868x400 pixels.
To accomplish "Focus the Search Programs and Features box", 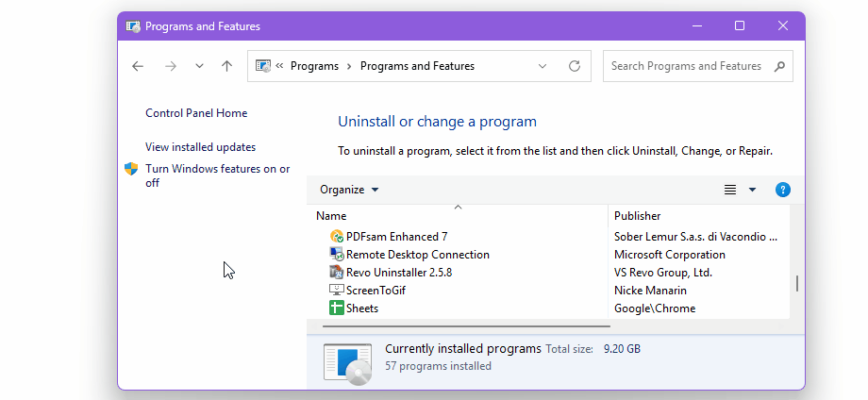I will pyautogui.click(x=687, y=66).
